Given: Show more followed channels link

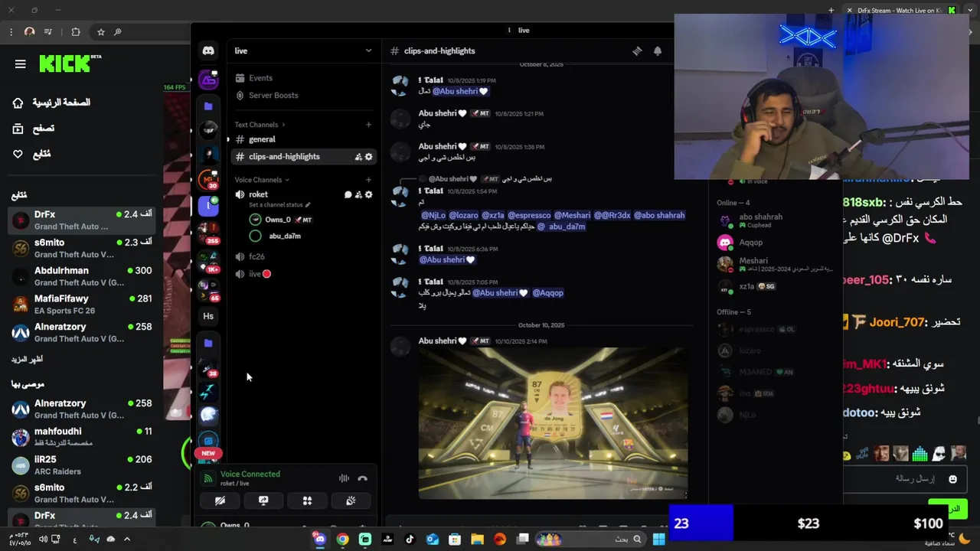Looking at the screenshot, I should click(x=27, y=359).
